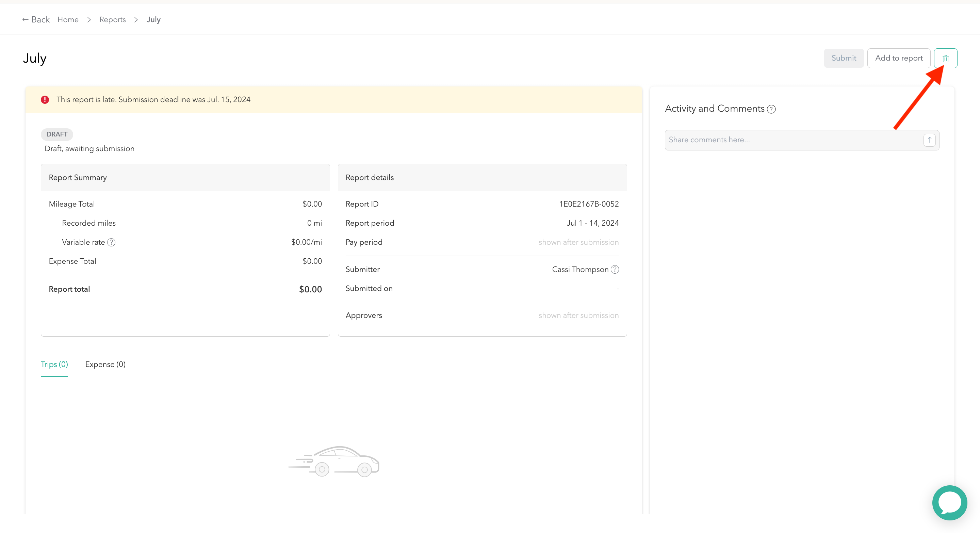Click the DRAFT status badge

click(57, 134)
